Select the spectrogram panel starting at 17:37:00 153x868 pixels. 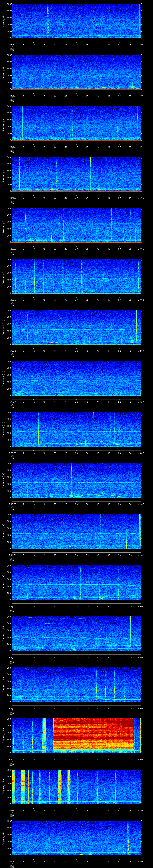click(76, 327)
